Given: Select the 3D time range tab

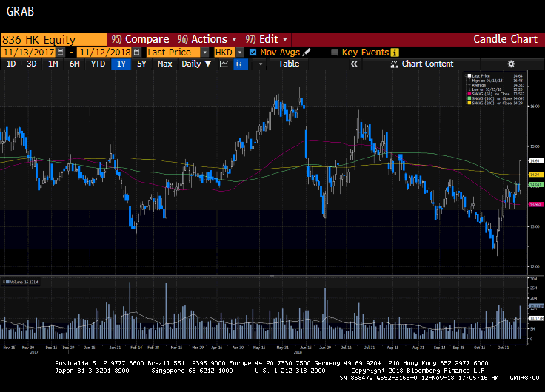Looking at the screenshot, I should tap(32, 64).
